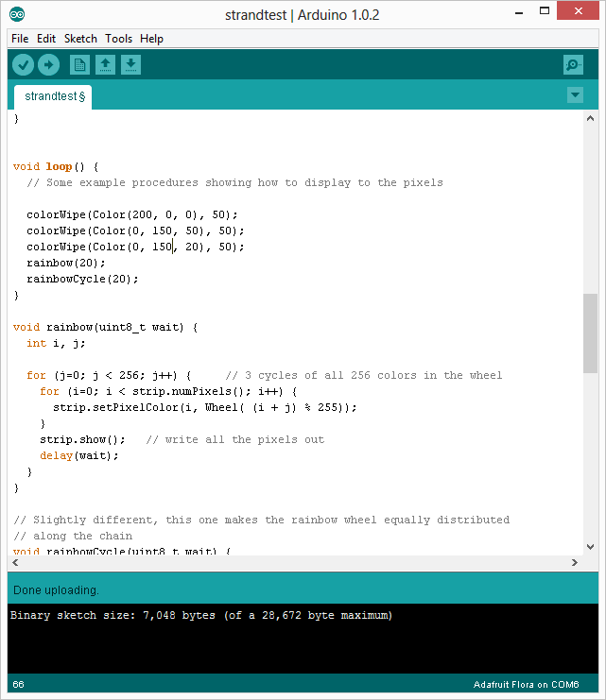Click the 'rainbow(20);' line
The image size is (606, 700).
pos(65,263)
